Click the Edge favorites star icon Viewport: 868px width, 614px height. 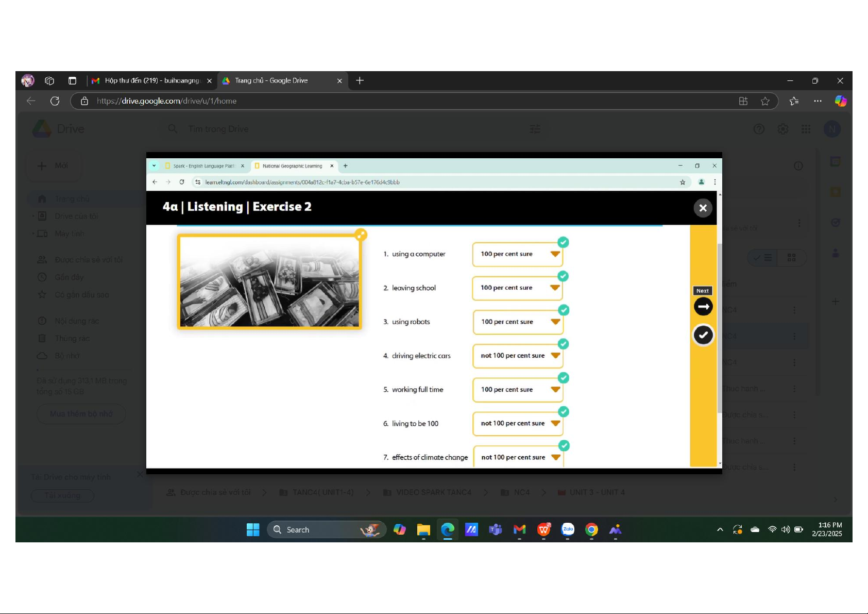(x=765, y=101)
